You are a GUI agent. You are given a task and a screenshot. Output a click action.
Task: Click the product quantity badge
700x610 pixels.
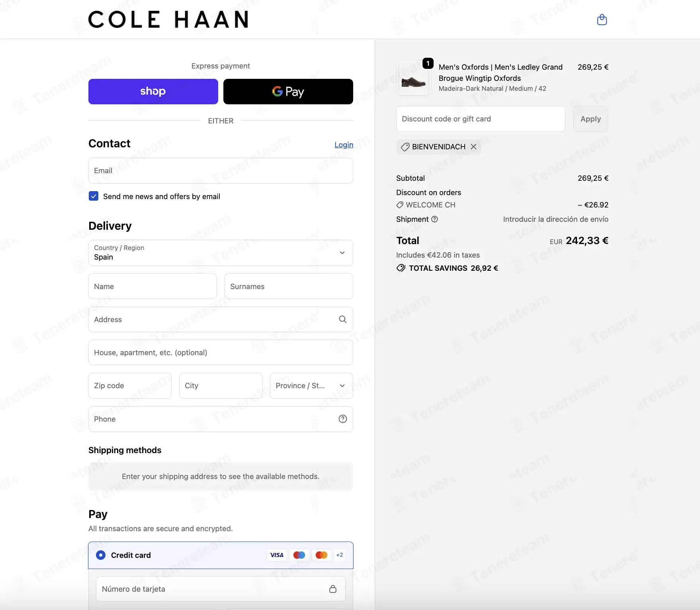tap(428, 63)
